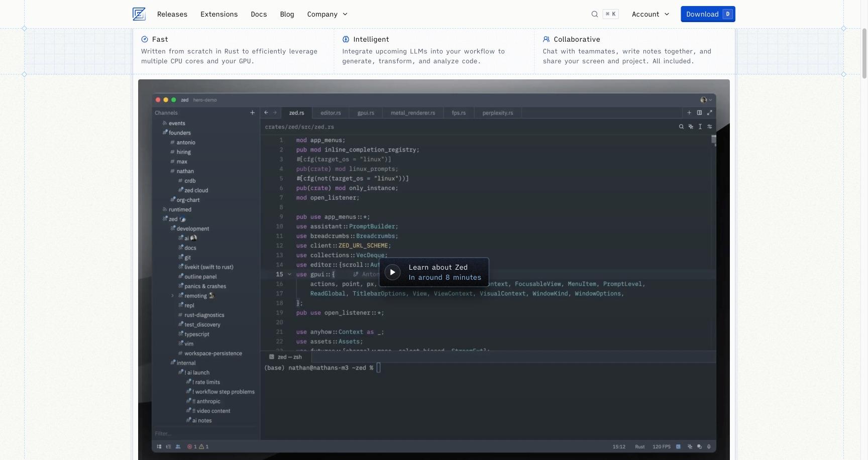Visit the Blog page
Viewport: 868px width, 460px height.
pyautogui.click(x=287, y=14)
